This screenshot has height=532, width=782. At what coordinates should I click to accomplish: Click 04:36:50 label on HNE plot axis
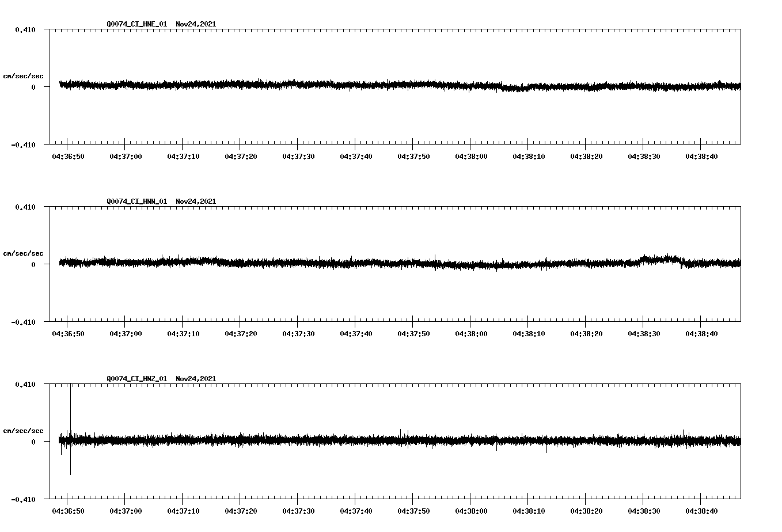(68, 157)
